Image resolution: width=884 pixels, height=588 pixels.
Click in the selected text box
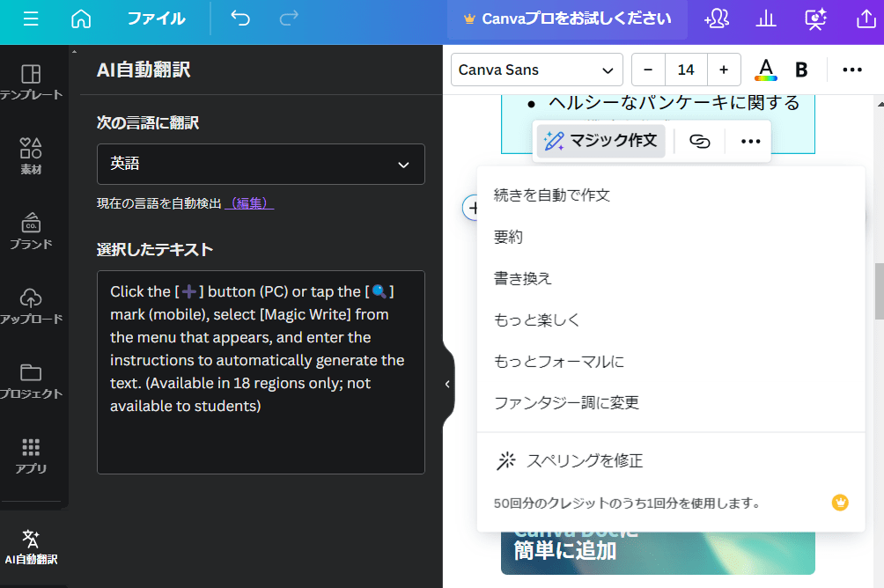coord(261,372)
